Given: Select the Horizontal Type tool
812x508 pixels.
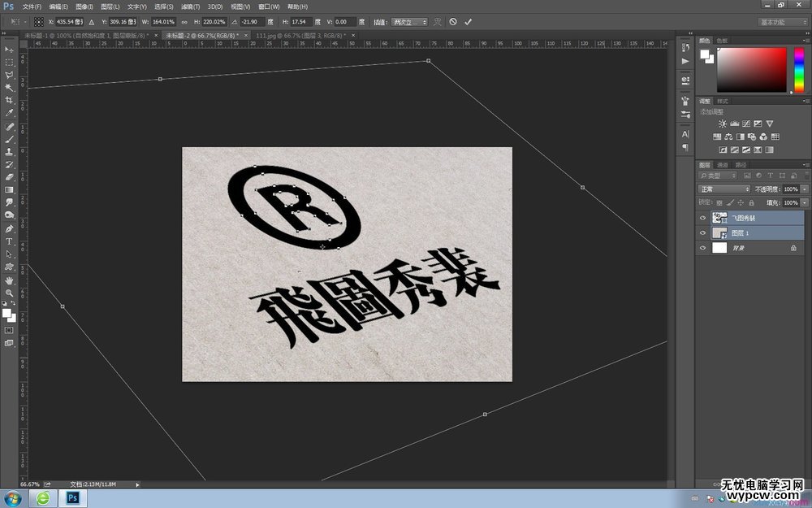Looking at the screenshot, I should [x=10, y=241].
